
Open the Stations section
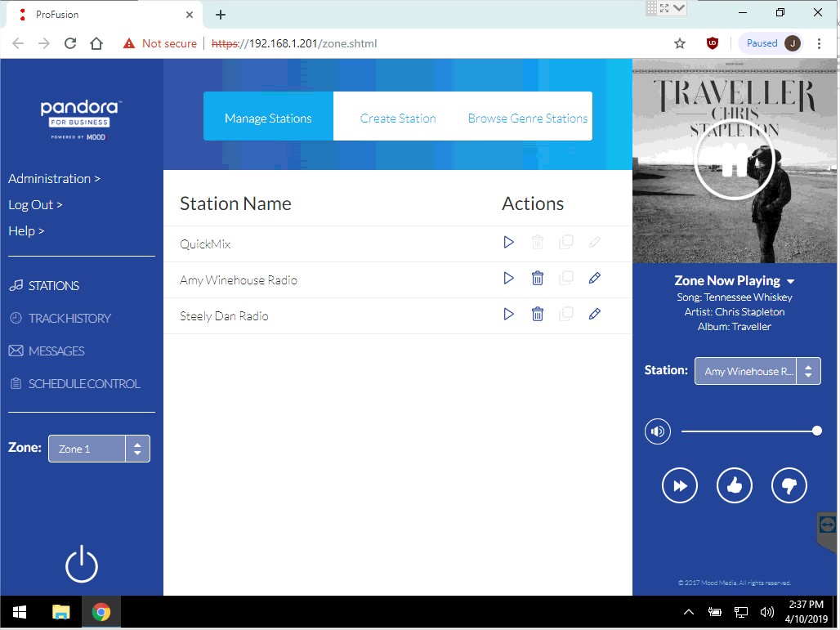point(44,285)
